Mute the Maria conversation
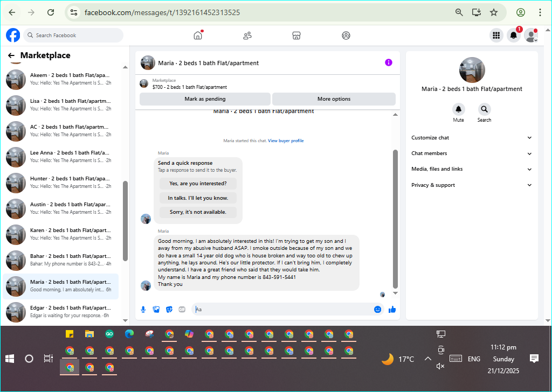 click(458, 109)
